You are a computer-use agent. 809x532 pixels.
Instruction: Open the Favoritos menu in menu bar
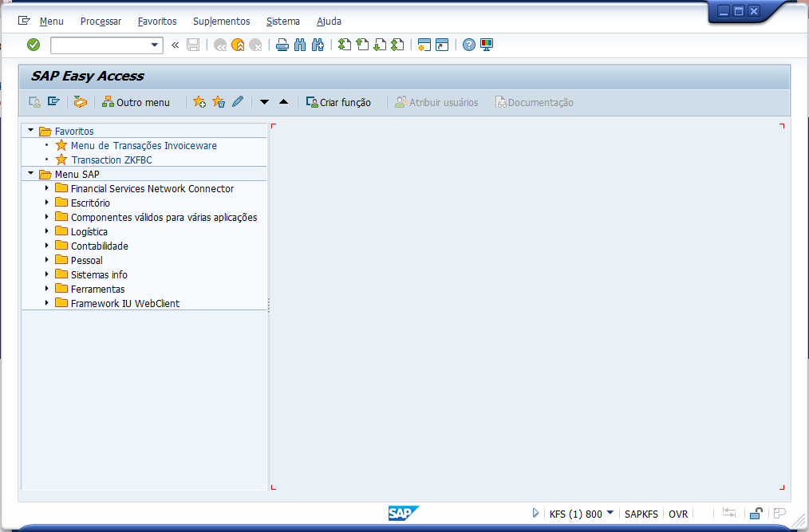[x=157, y=22]
